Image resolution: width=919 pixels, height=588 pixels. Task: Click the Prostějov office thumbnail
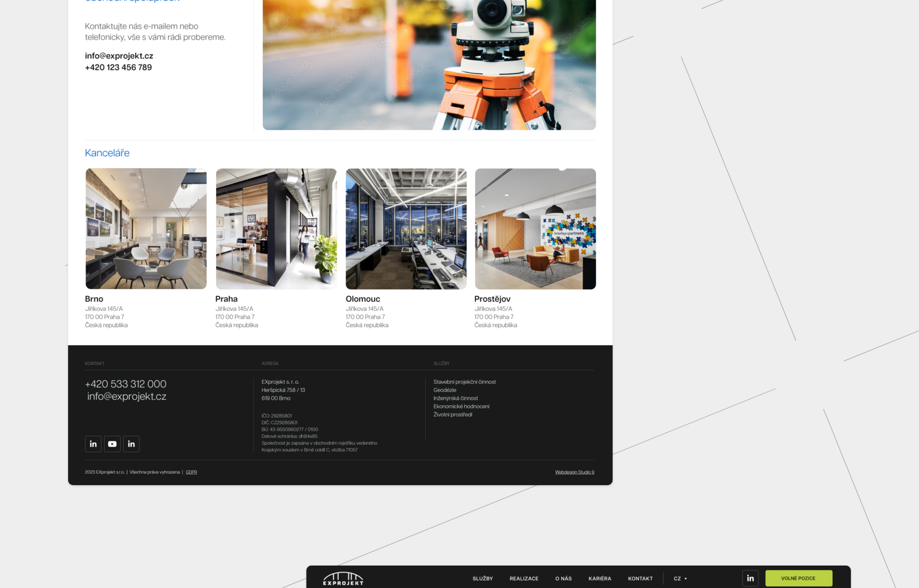pos(535,229)
